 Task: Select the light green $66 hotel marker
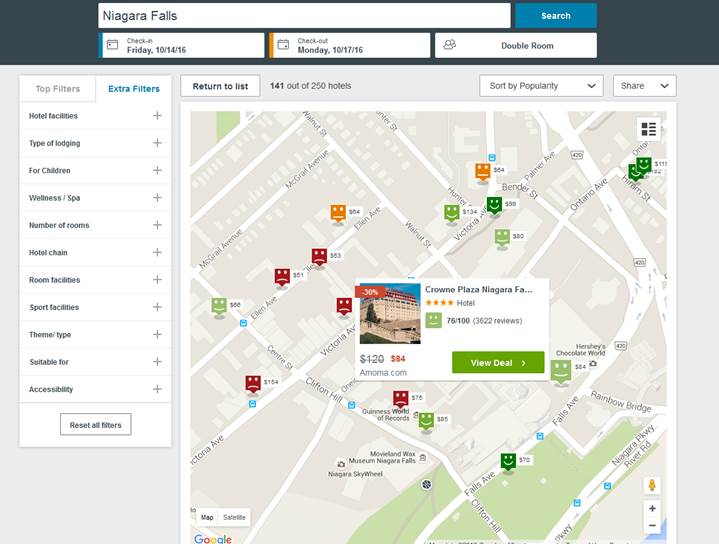pyautogui.click(x=219, y=306)
